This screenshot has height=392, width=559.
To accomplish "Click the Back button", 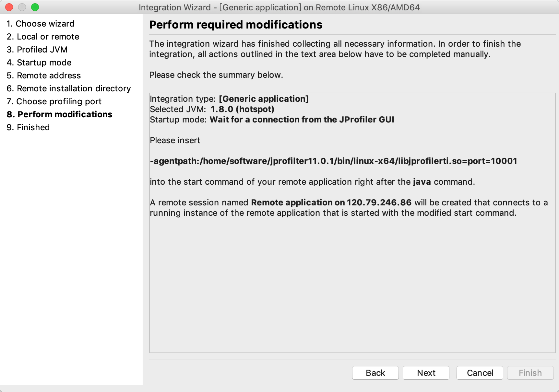I will pos(375,373).
